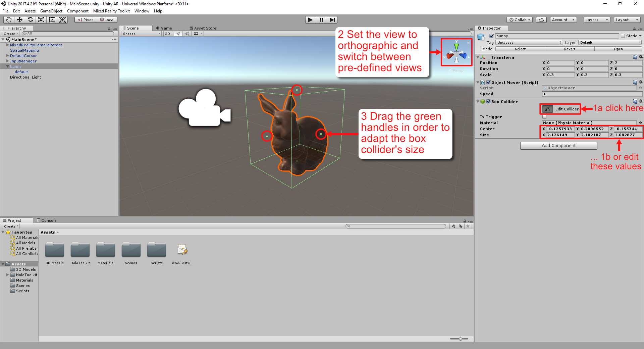Open the Shaded draw mode dropdown
Viewport: 644px width, 349px height.
(141, 34)
